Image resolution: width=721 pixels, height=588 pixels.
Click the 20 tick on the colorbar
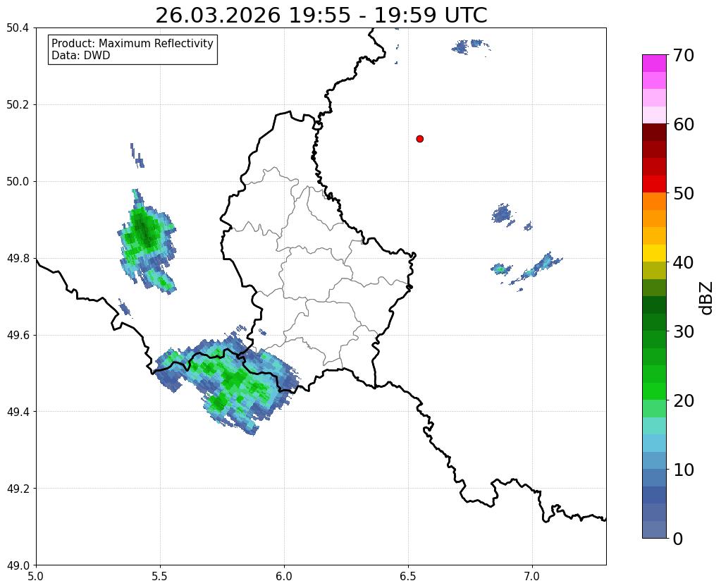tap(683, 400)
